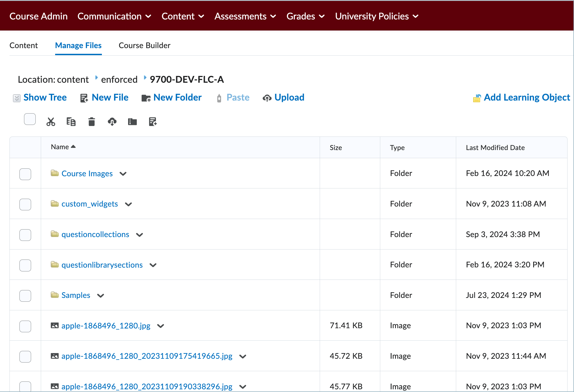Viewport: 574px width, 392px height.
Task: Click the Delete files trash icon
Action: coord(91,122)
